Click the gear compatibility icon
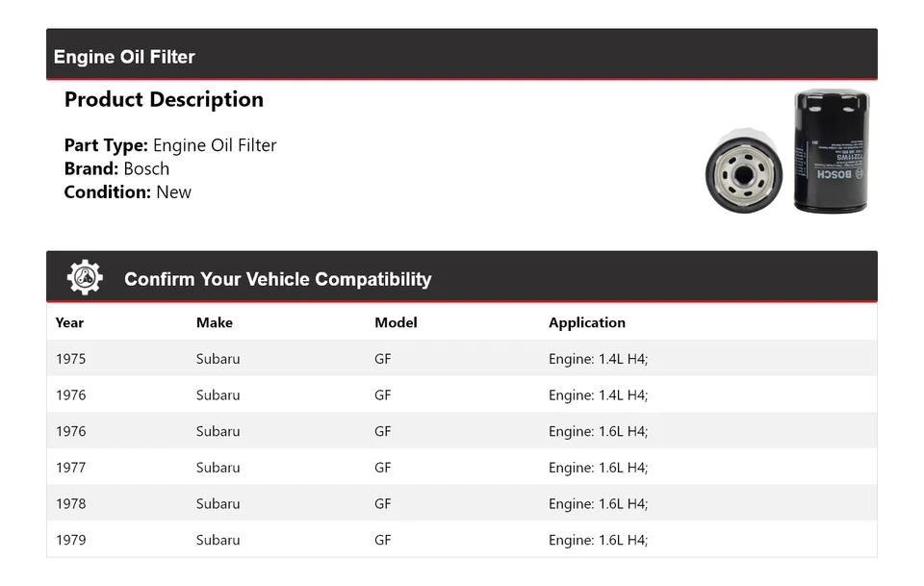Image resolution: width=924 pixels, height=586 pixels. point(85,278)
